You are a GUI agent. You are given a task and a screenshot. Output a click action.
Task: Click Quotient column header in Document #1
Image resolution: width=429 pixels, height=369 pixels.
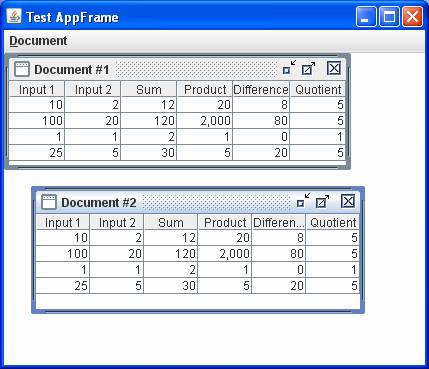[318, 89]
